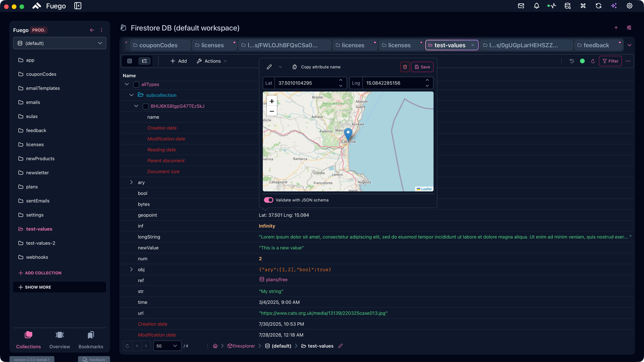This screenshot has height=362, width=644.
Task: Click the back arrow in Fuego project panel
Action: (92, 30)
